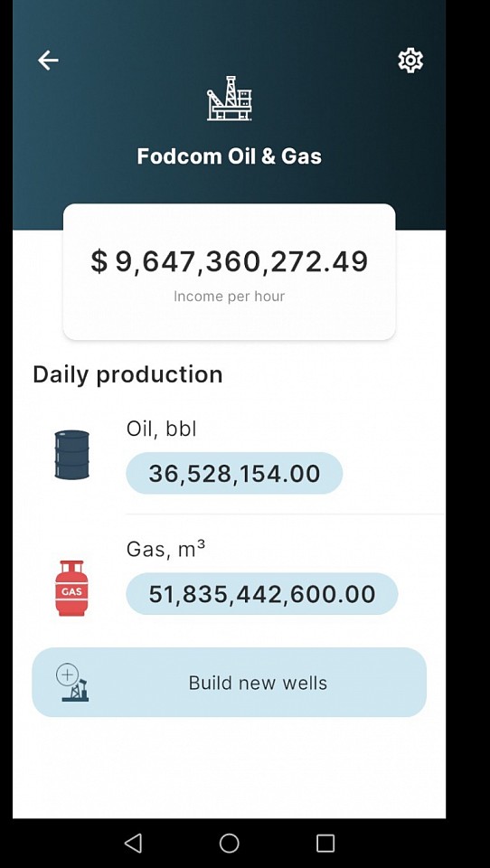Tap the oil rig platform logo

click(x=230, y=99)
